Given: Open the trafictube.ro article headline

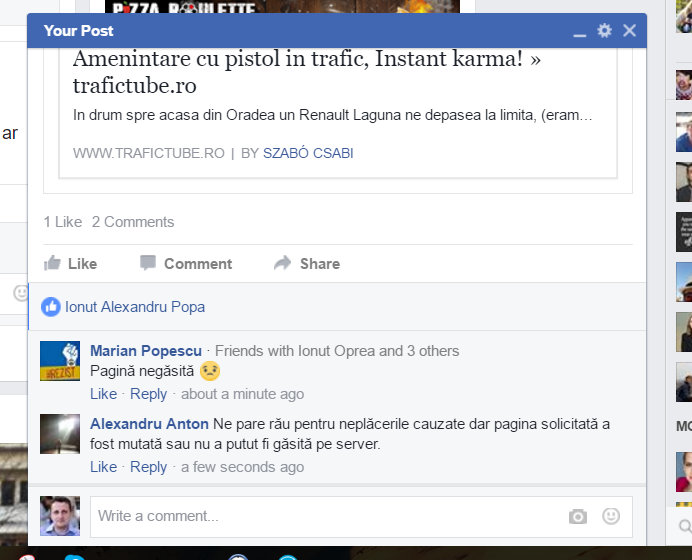Looking at the screenshot, I should 307,71.
